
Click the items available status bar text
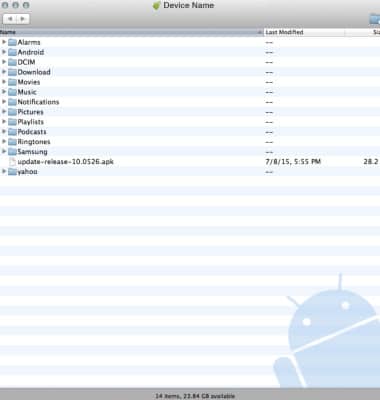coord(195,396)
